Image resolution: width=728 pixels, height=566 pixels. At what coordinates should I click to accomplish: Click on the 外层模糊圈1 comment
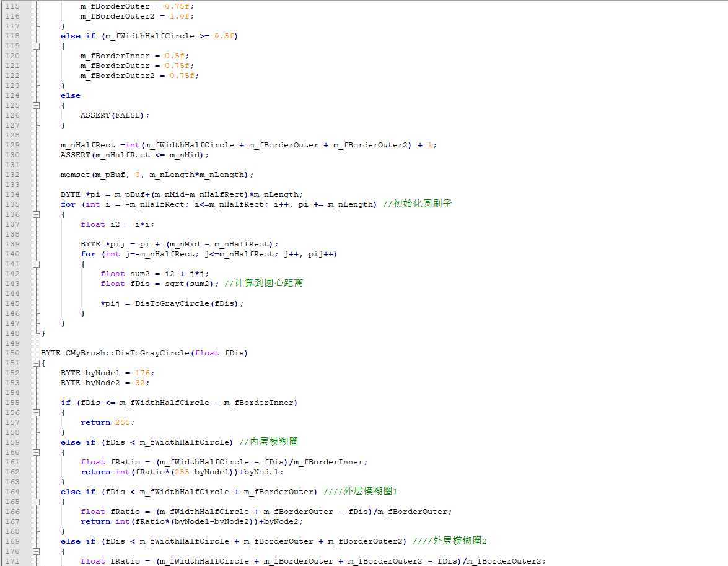pyautogui.click(x=361, y=491)
